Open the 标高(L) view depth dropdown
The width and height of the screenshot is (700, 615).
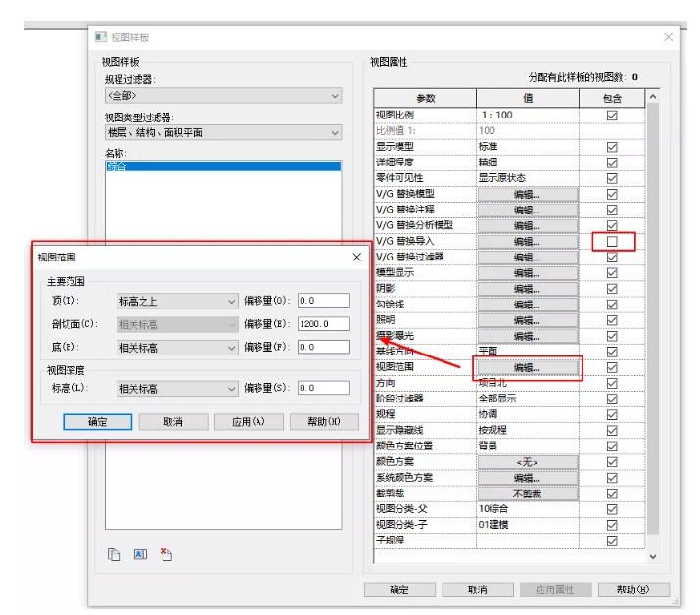click(x=177, y=389)
